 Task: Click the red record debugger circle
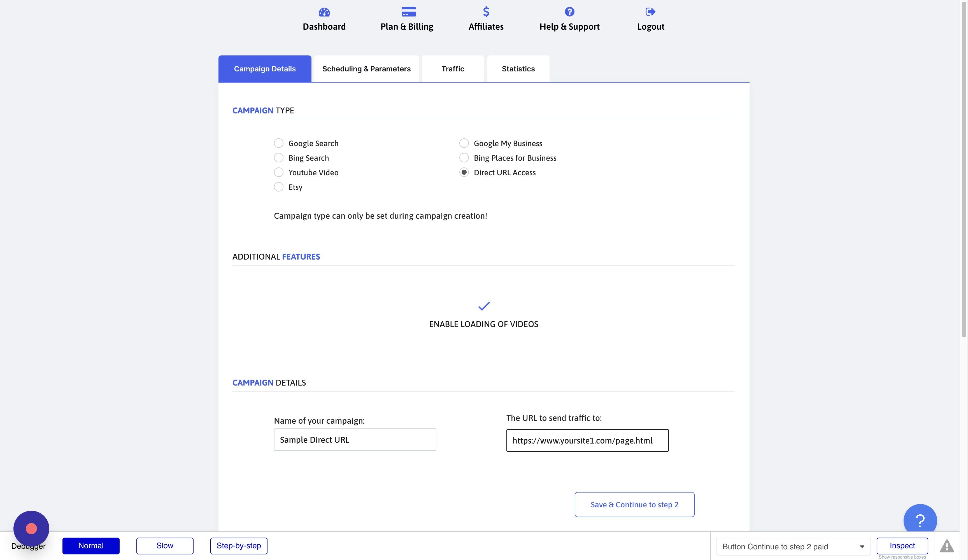[31, 529]
